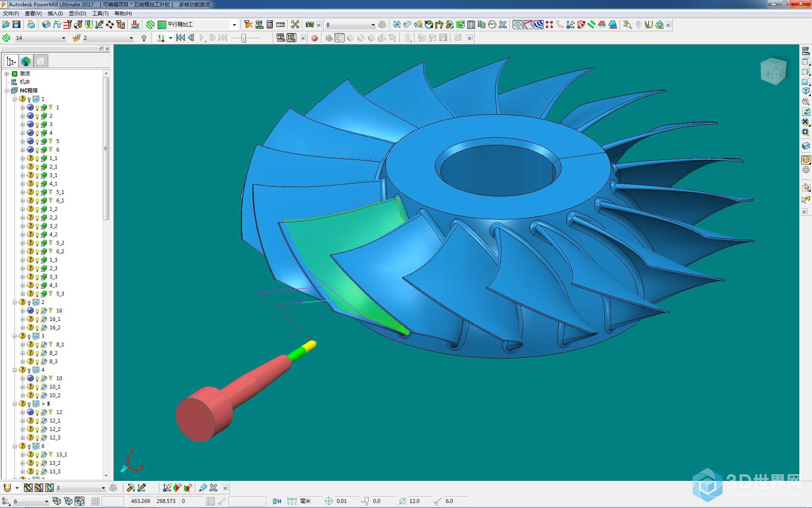Screen dimensions: 812x508
Task: Click the view cube in viewport
Action: pyautogui.click(x=774, y=71)
